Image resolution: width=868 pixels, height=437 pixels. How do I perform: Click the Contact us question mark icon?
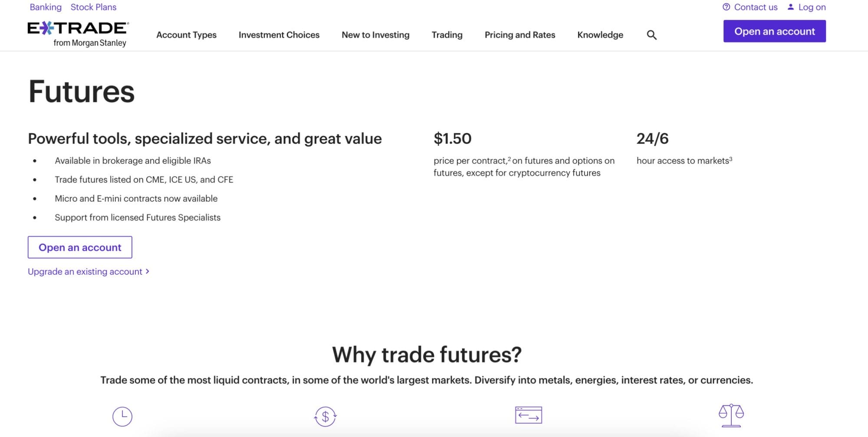tap(726, 7)
